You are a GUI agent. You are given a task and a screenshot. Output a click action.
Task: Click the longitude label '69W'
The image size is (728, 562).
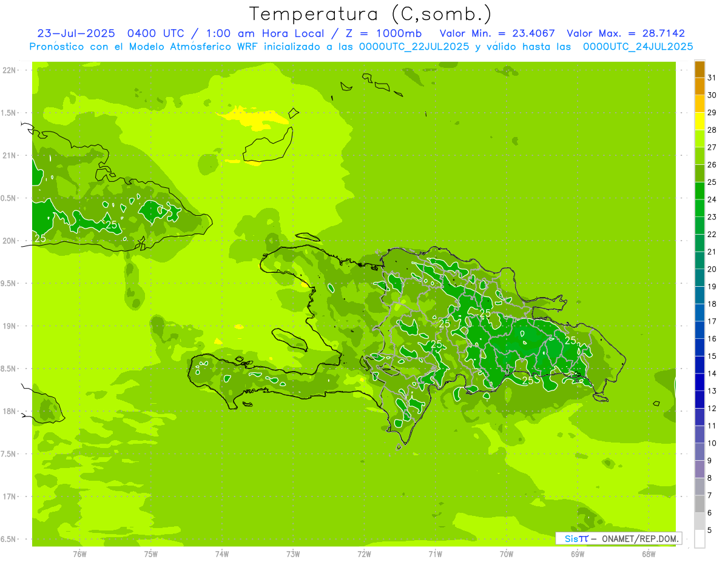click(578, 554)
